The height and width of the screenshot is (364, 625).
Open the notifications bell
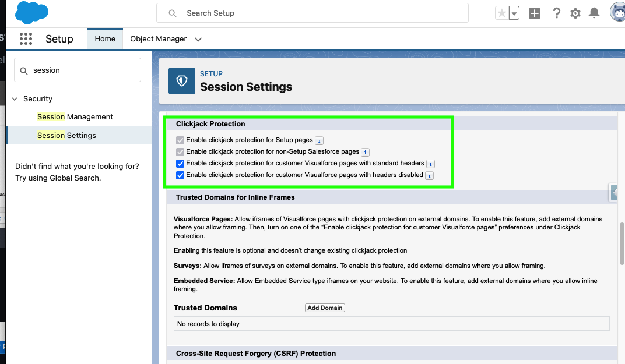click(594, 13)
